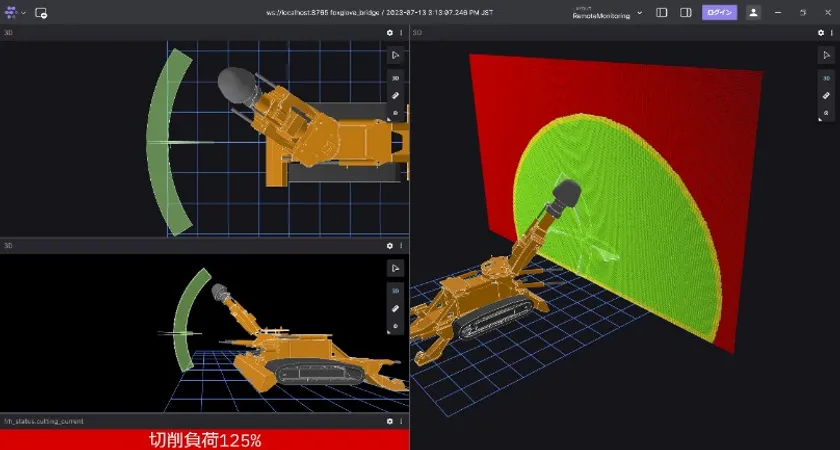Open the Foxglove app logo menu
Screen dimensions: 840x450
(13, 12)
